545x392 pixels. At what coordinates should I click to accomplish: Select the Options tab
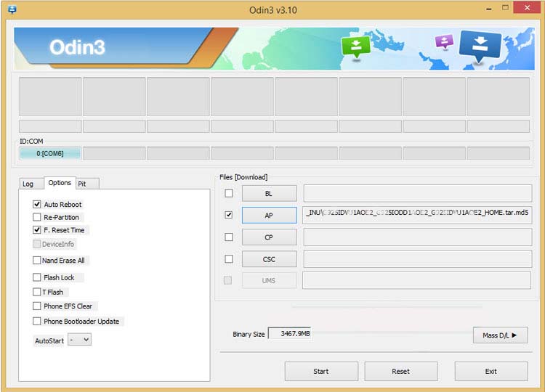click(x=60, y=183)
